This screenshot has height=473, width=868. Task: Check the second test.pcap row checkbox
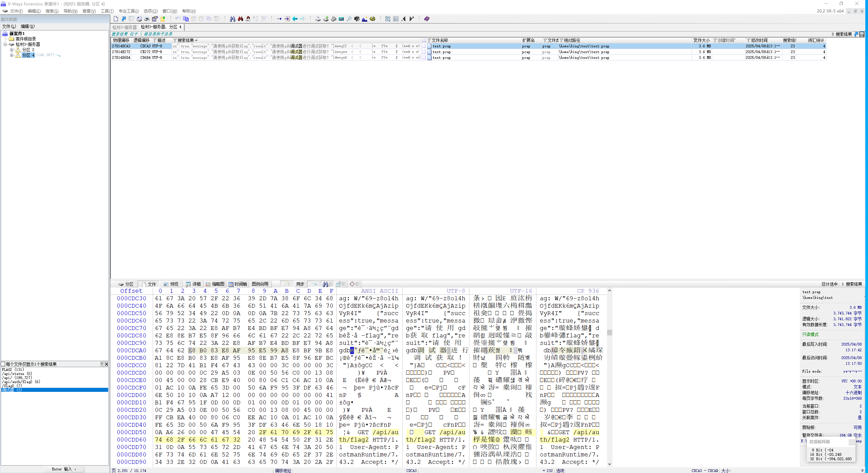pyautogui.click(x=424, y=52)
